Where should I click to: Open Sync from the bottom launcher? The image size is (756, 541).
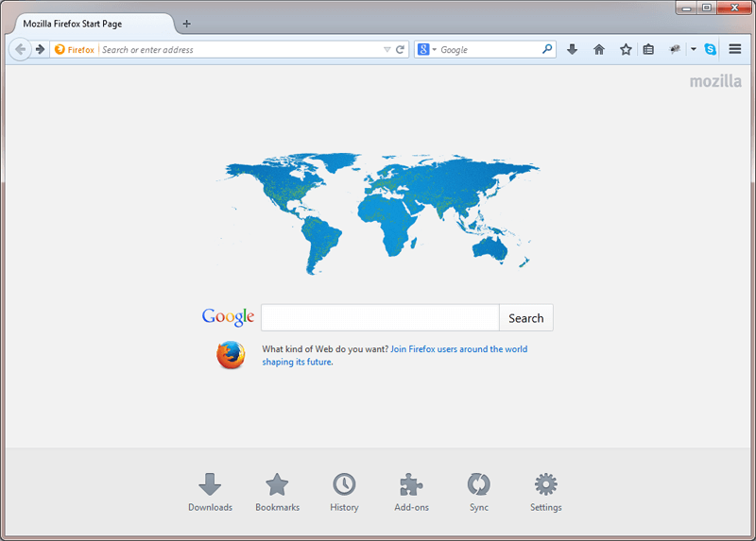click(x=479, y=492)
